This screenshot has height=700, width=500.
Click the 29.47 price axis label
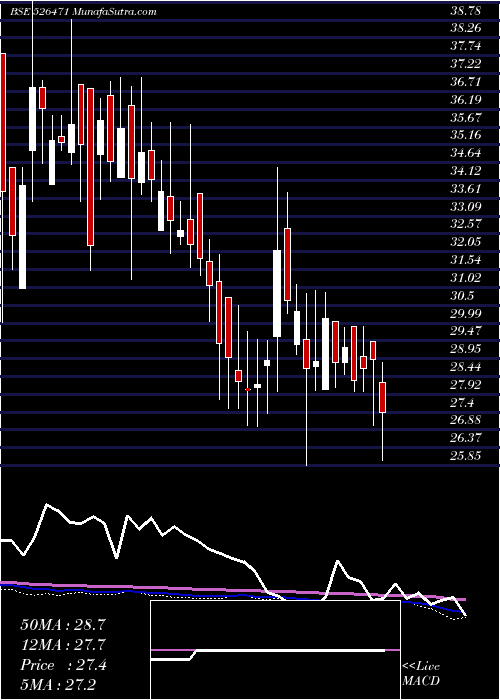point(465,332)
